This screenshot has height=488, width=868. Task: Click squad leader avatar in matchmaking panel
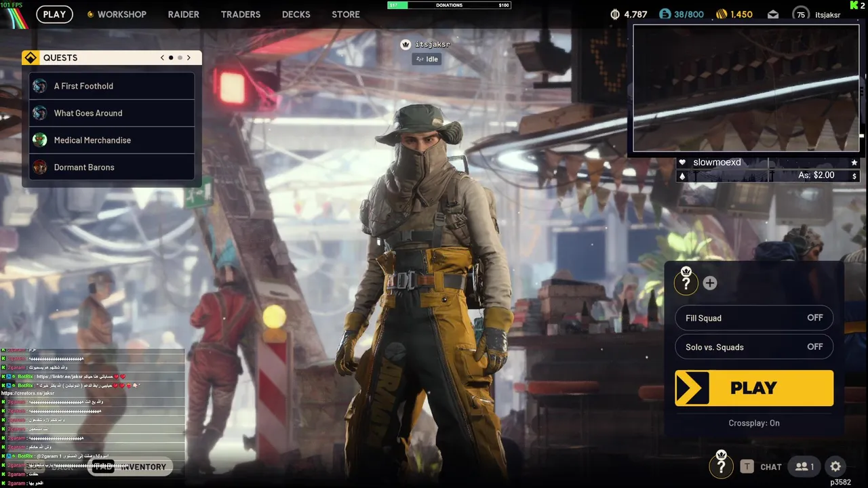coord(686,282)
